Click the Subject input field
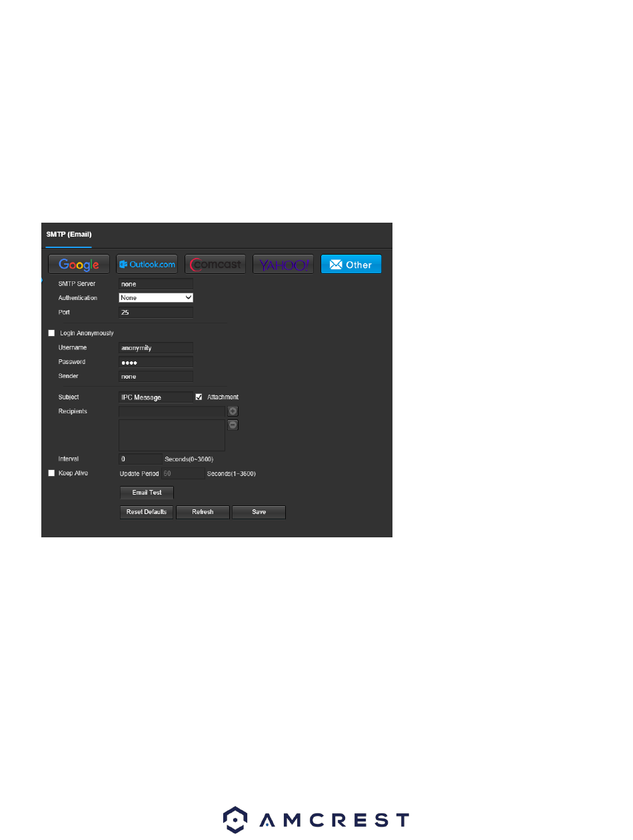 point(156,397)
